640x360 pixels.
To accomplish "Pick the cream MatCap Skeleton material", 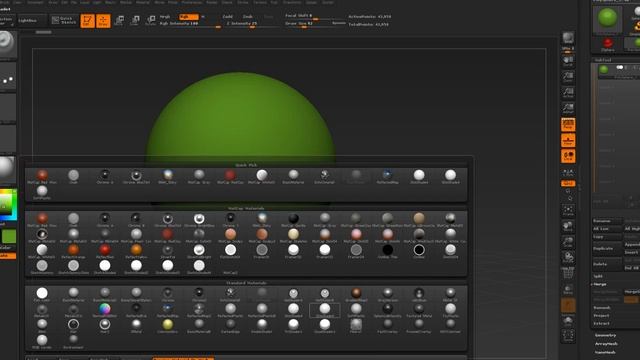I will 293,236.
